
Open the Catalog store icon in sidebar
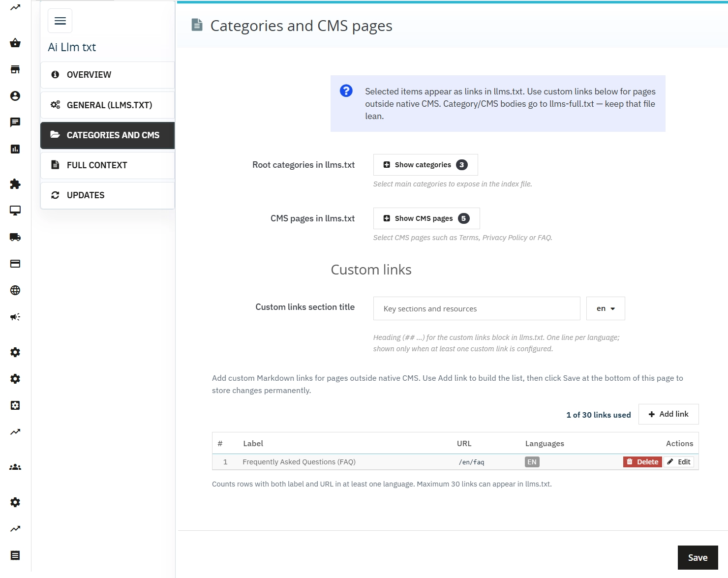click(15, 69)
